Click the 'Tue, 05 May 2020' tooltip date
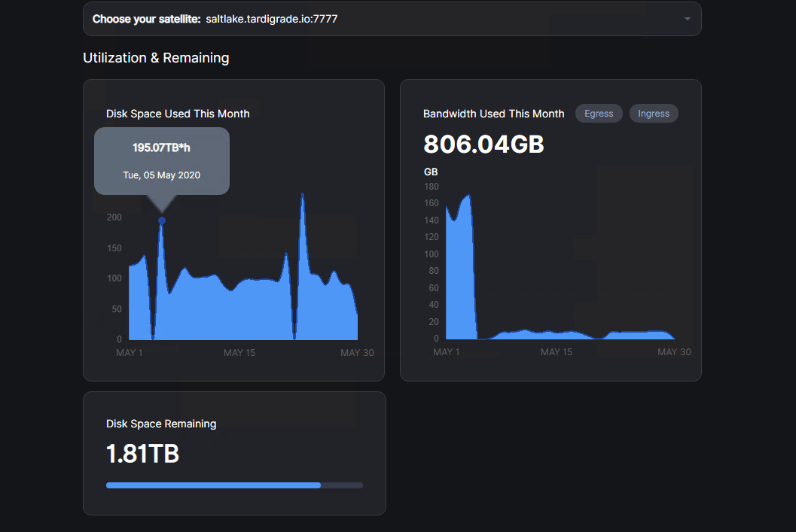This screenshot has width=796, height=532. 161,175
